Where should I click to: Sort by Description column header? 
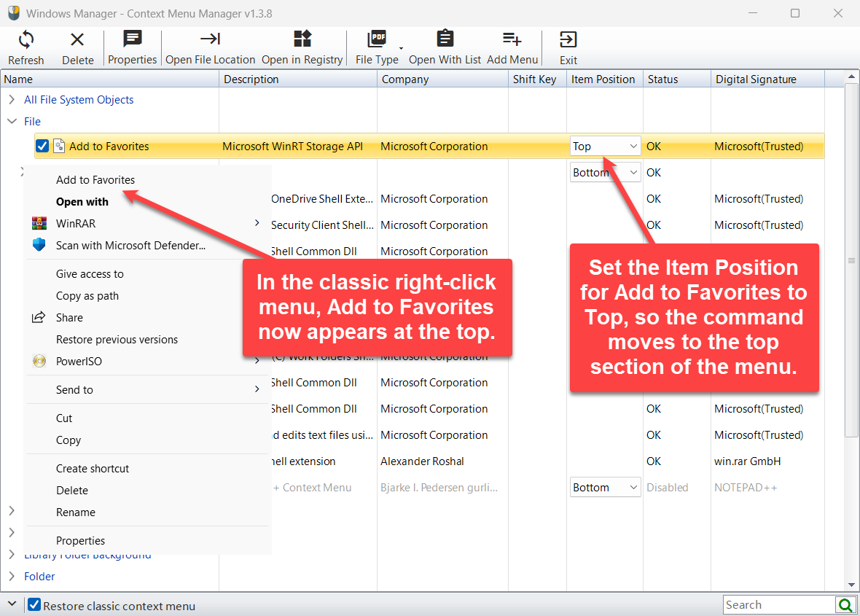click(298, 79)
